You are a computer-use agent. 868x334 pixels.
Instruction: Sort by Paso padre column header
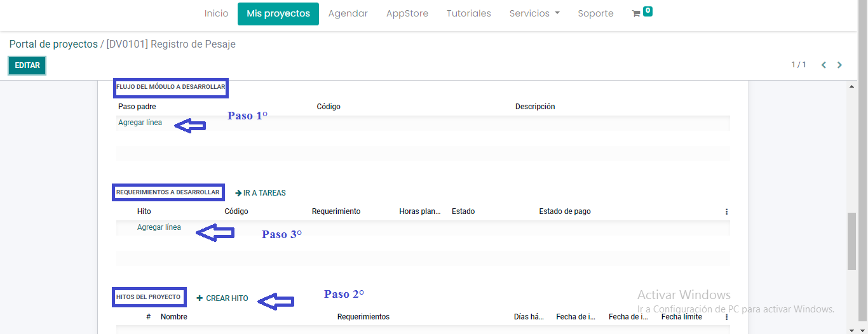point(137,107)
